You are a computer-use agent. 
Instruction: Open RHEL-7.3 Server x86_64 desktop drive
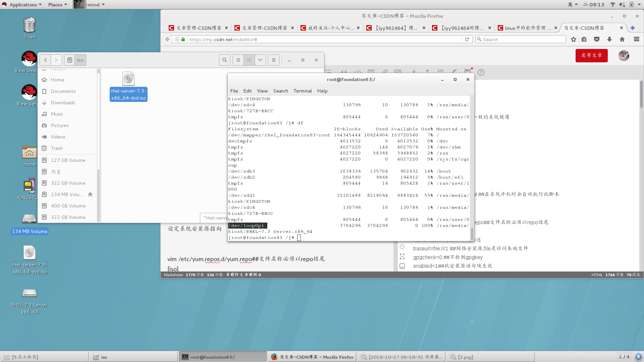pyautogui.click(x=30, y=301)
